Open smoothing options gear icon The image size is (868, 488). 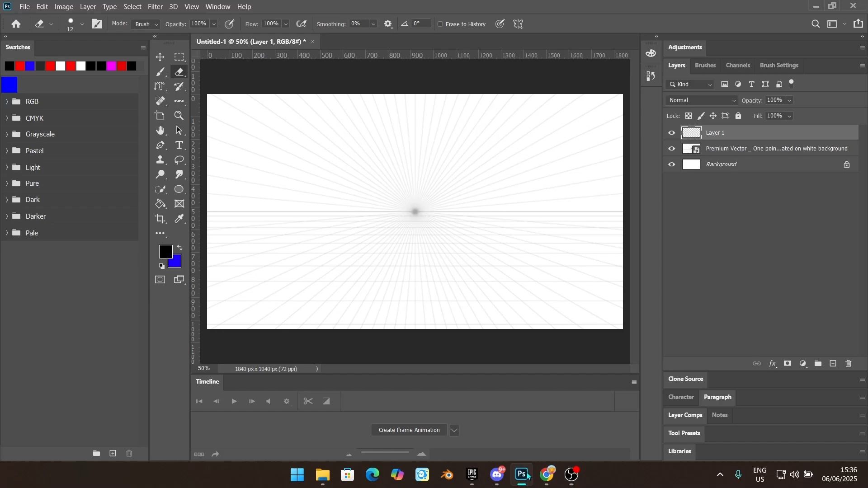tap(388, 24)
